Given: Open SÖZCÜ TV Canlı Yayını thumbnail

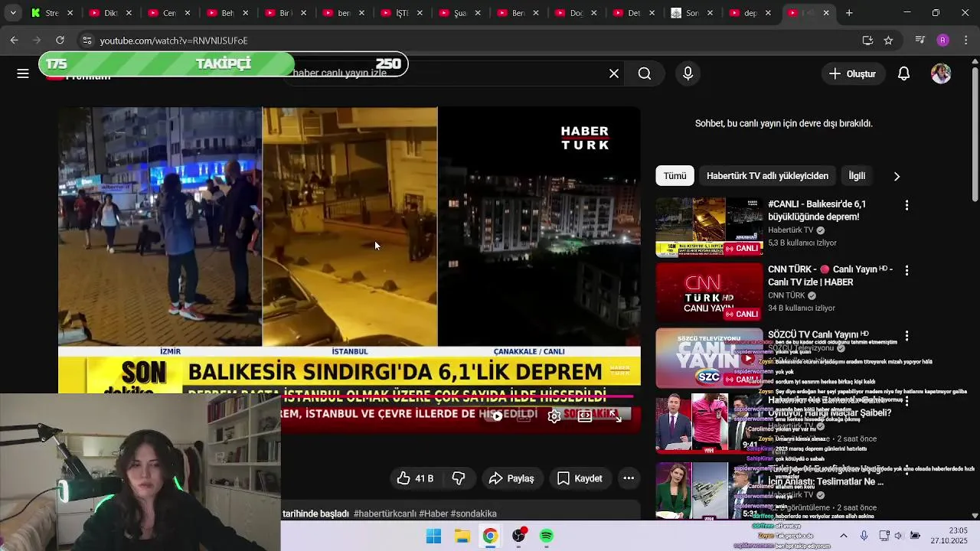Looking at the screenshot, I should click(x=709, y=358).
